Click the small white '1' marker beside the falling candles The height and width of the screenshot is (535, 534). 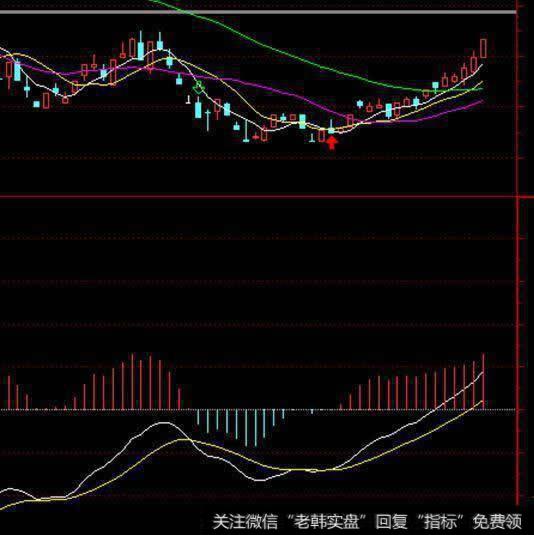click(188, 100)
